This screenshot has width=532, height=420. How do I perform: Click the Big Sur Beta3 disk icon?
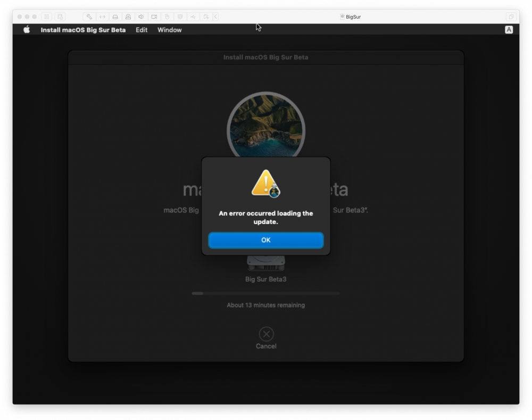click(x=265, y=263)
